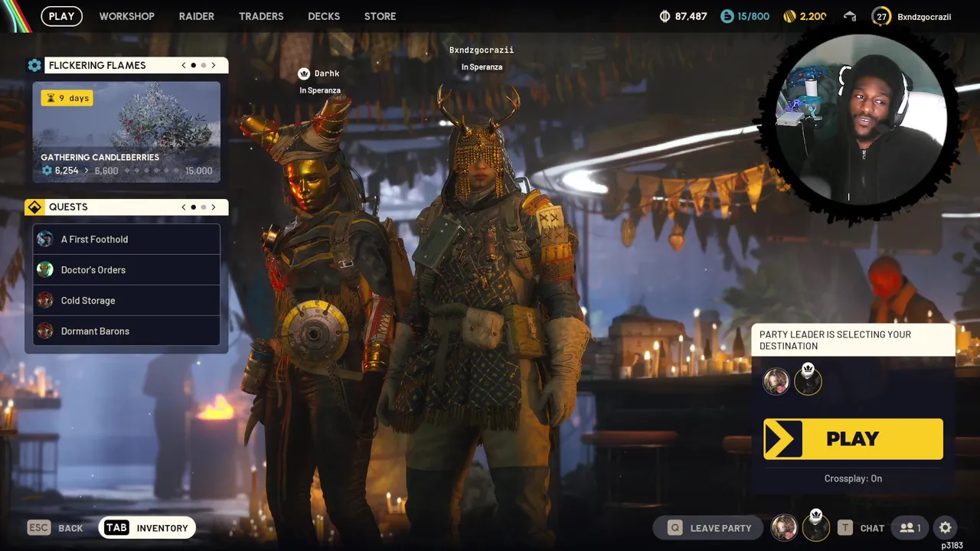Open the Doctor's Orders quest
The image size is (980, 551).
126,269
